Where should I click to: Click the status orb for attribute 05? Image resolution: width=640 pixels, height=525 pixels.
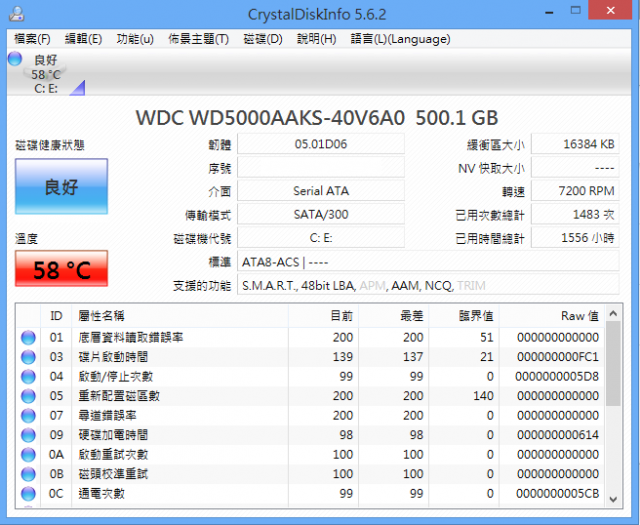tap(28, 396)
